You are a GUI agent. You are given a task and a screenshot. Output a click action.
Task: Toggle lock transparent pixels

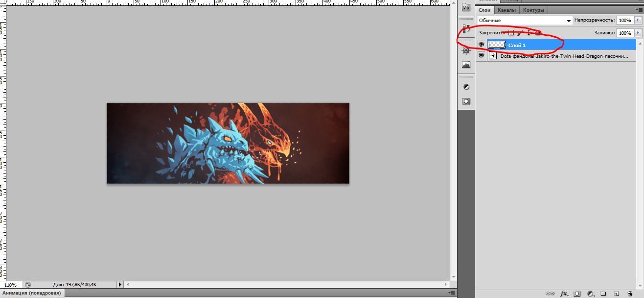point(511,33)
